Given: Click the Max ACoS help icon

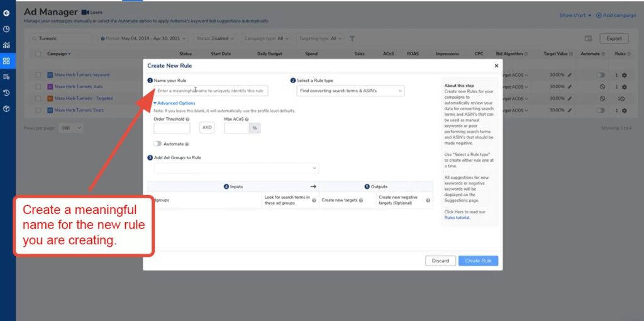Looking at the screenshot, I should [247, 119].
